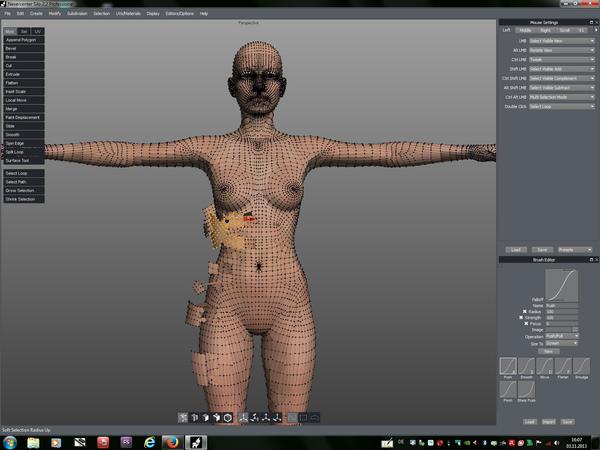Open the File menu
600x450 pixels.
pyautogui.click(x=8, y=13)
